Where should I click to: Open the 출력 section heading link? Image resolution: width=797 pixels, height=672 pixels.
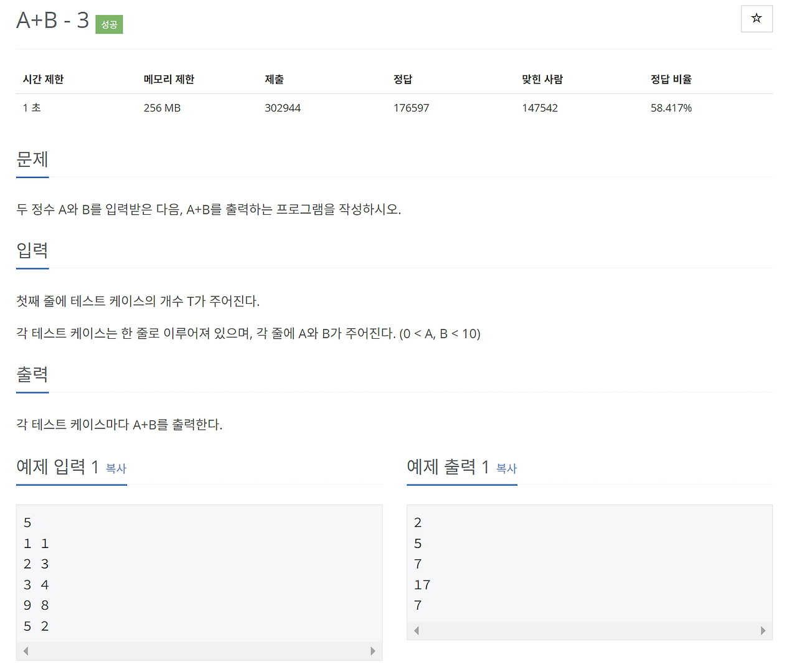click(x=32, y=374)
